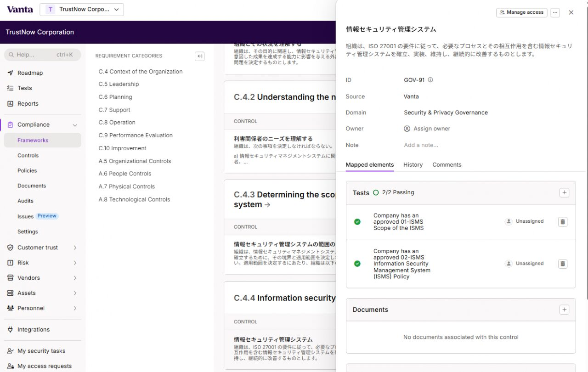Assign owner for 02-ISMS Policy test

524,264
